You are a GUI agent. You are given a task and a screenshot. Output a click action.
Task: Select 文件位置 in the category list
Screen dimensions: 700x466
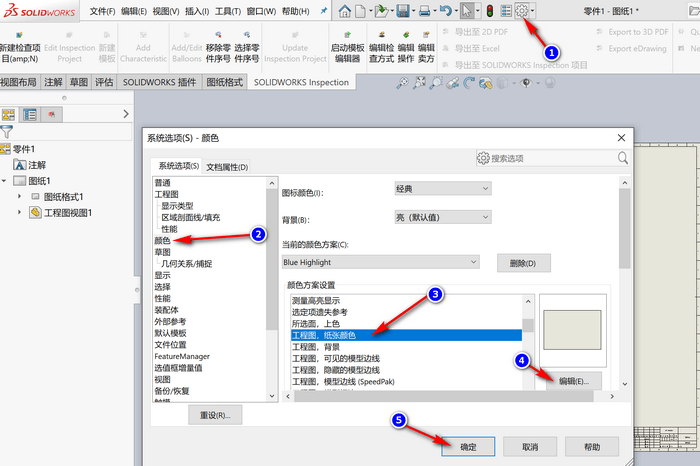pos(171,345)
